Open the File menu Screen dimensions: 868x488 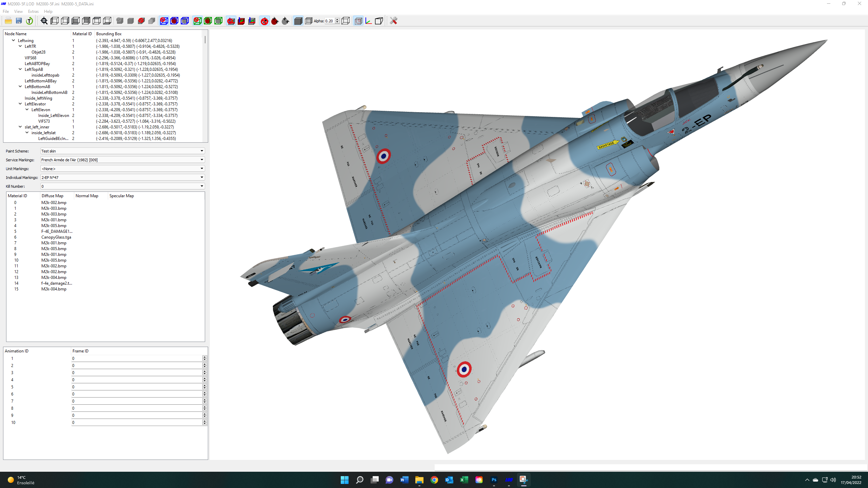6,12
